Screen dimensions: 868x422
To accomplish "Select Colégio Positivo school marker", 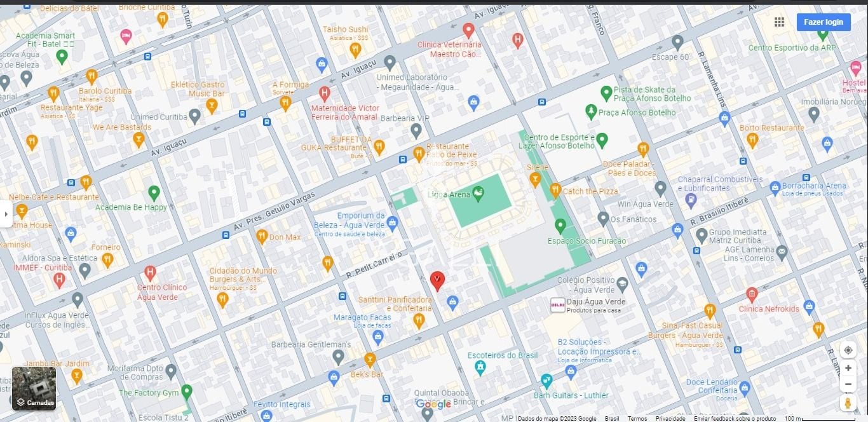I will pos(622,284).
